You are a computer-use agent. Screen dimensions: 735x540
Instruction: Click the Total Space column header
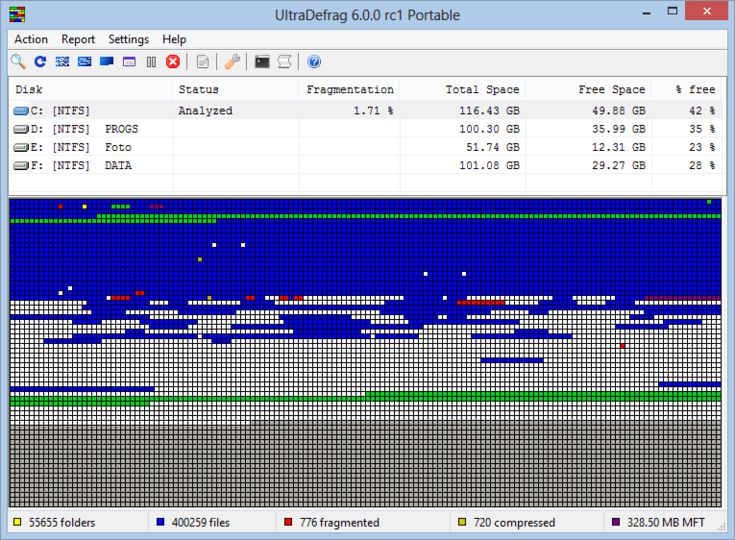click(463, 89)
